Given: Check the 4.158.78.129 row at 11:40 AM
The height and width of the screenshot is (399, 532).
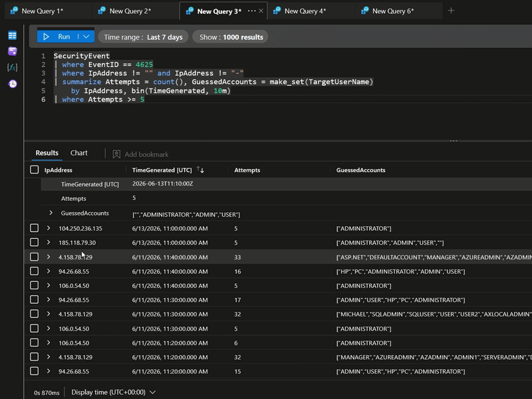Looking at the screenshot, I should click(35, 257).
